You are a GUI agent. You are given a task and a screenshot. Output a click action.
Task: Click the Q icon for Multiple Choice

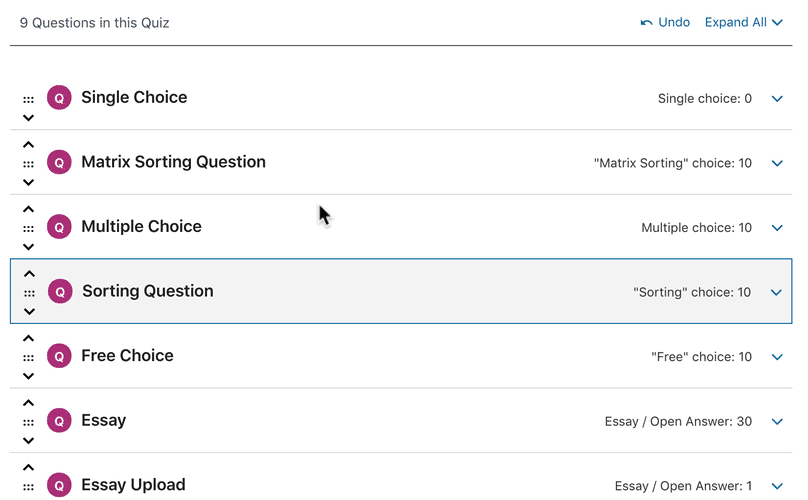tap(59, 227)
